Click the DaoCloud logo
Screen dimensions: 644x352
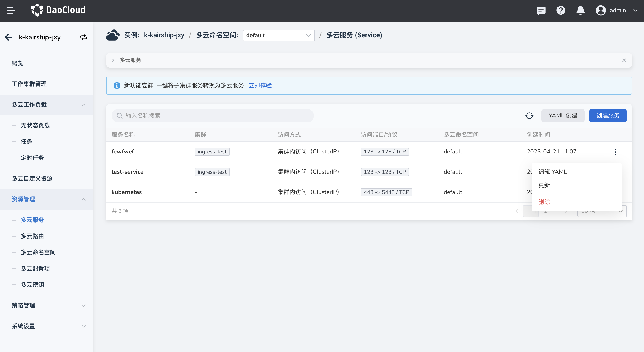click(x=58, y=10)
